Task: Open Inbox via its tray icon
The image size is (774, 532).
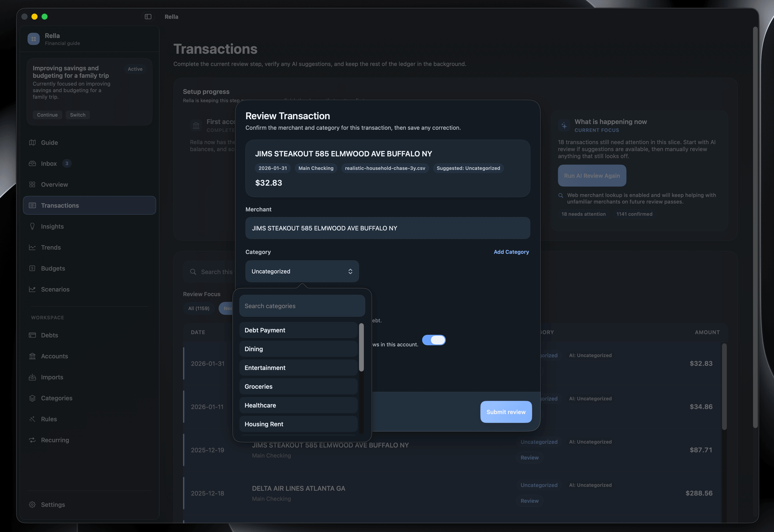Action: [x=32, y=164]
